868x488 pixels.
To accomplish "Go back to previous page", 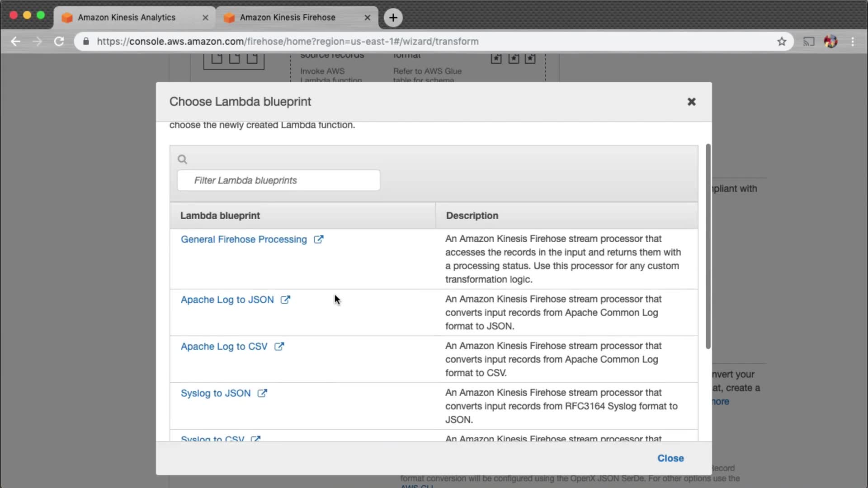I will (16, 42).
